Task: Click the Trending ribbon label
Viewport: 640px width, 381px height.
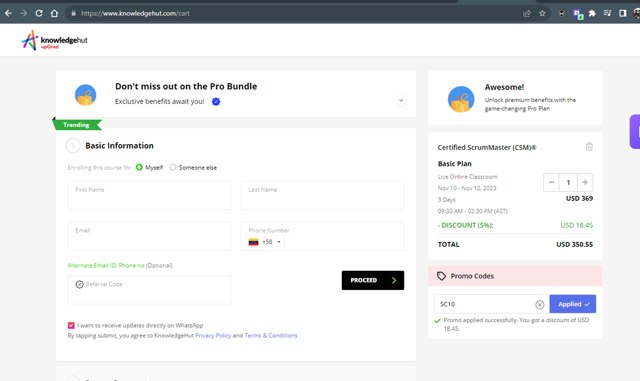Action: tap(76, 125)
